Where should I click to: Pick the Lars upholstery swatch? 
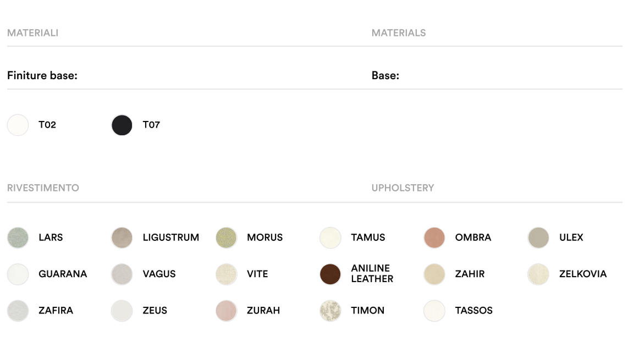click(18, 238)
